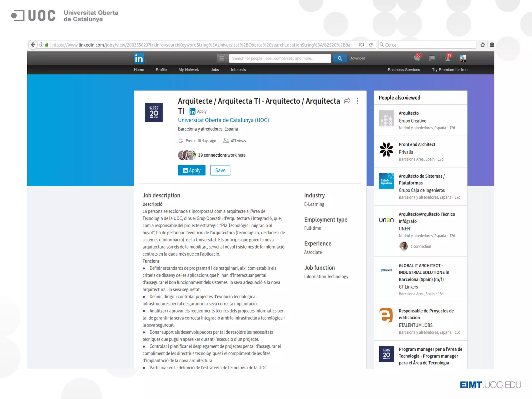Open Front end Architect job at Privalia
Screen dimensions: 532x399
(417, 144)
